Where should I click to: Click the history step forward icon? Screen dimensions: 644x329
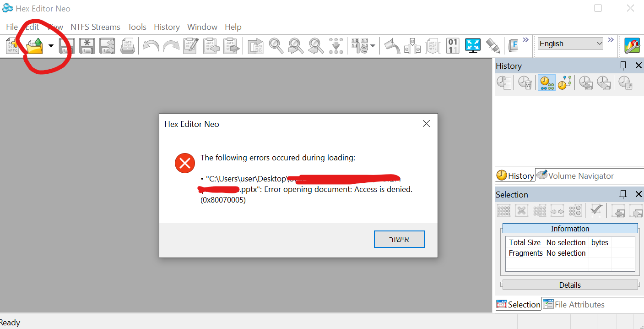click(604, 83)
